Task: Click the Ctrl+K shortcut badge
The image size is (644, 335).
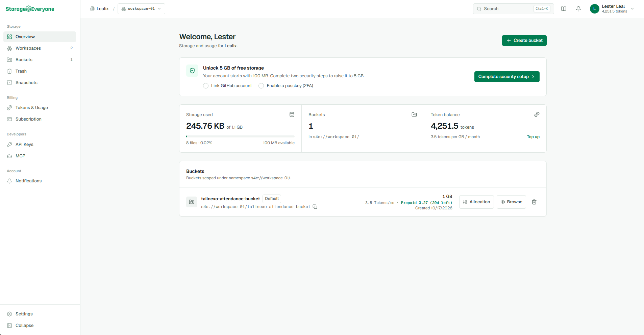Action: coord(542,9)
